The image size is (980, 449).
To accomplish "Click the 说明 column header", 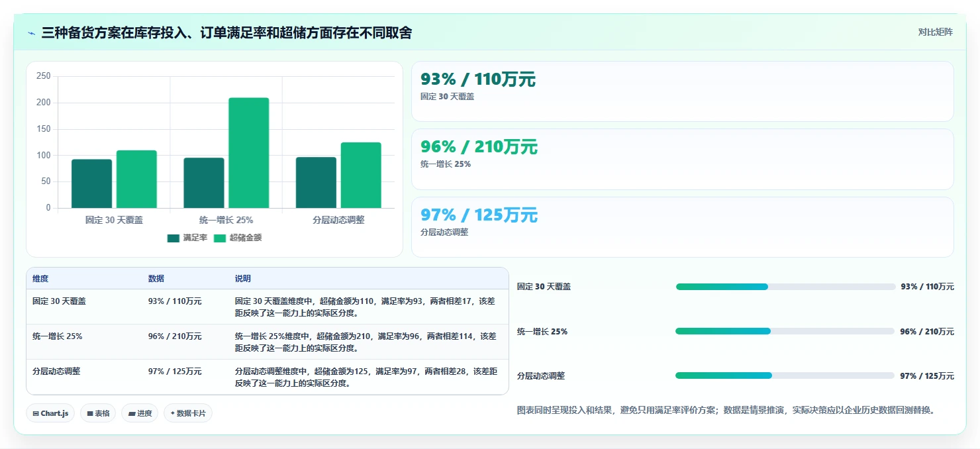I will point(243,279).
